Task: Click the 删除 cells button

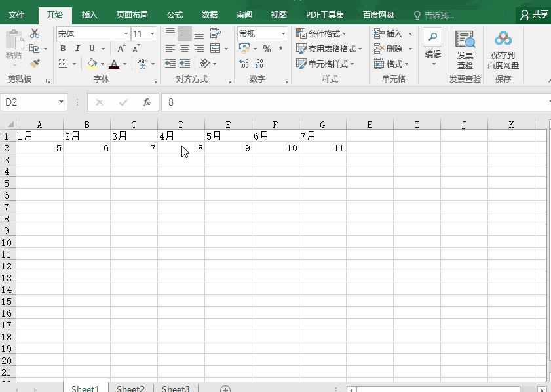Action: click(389, 49)
